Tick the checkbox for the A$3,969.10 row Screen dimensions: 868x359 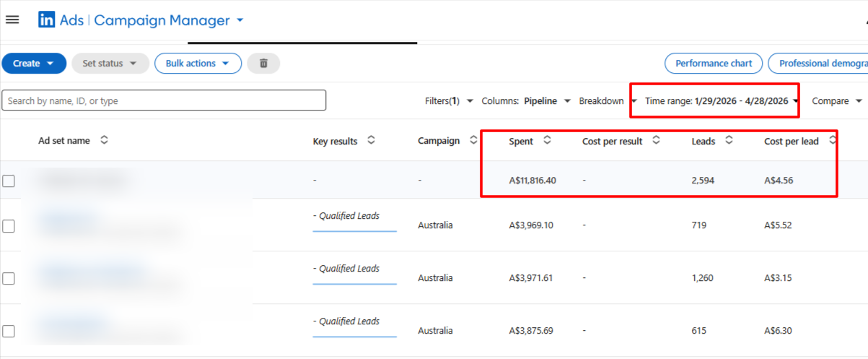[9, 226]
